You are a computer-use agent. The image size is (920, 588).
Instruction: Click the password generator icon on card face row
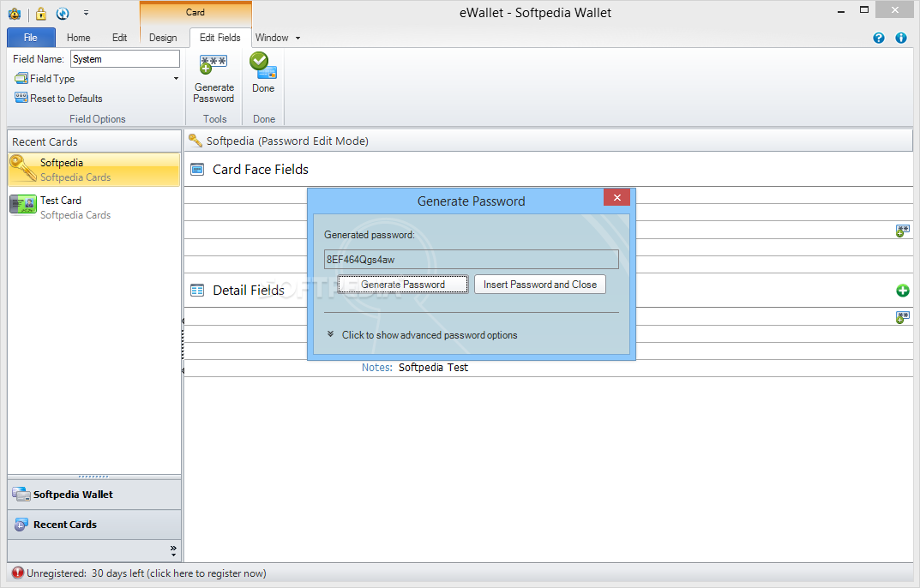tap(902, 231)
